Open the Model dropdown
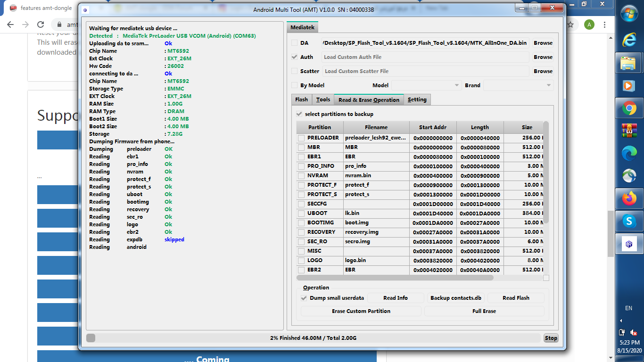 click(x=426, y=85)
